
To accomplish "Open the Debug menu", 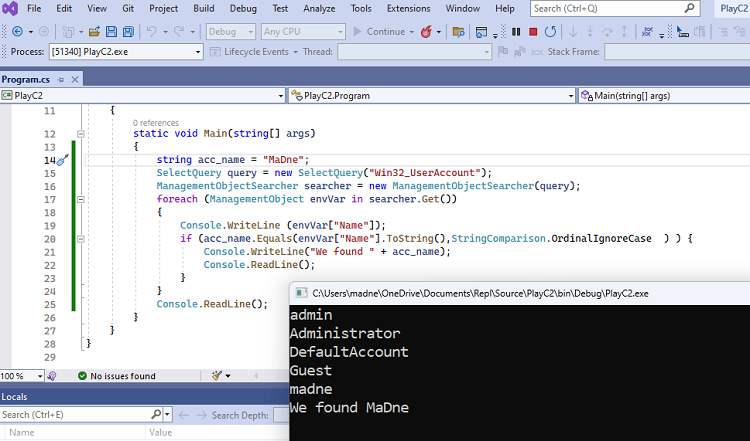I will [243, 9].
